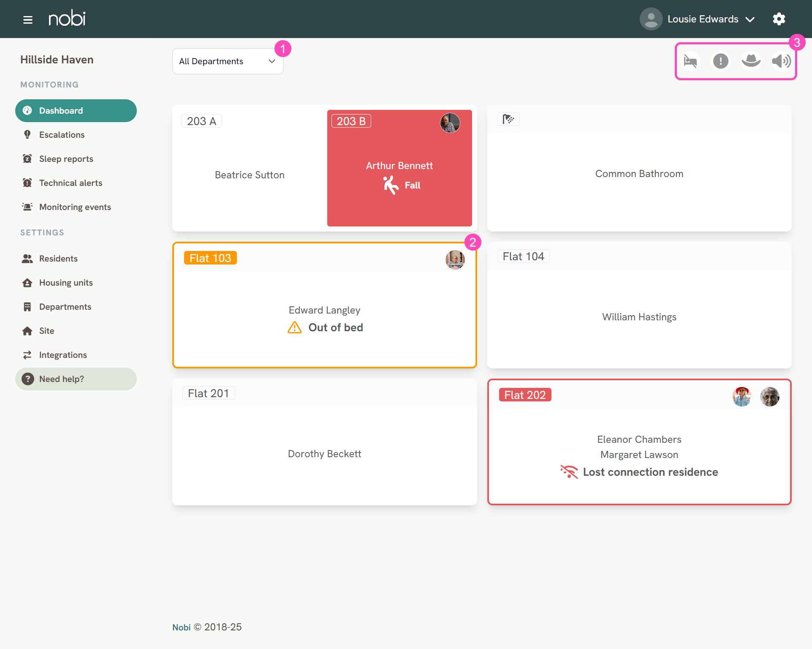The height and width of the screenshot is (649, 812).
Task: Toggle Sleep reports in the sidebar
Action: pos(66,158)
